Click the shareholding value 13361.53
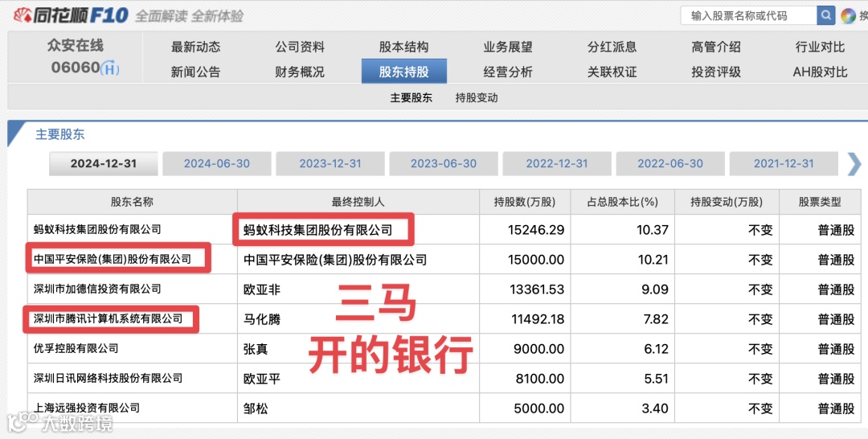This screenshot has height=439, width=868. (536, 289)
